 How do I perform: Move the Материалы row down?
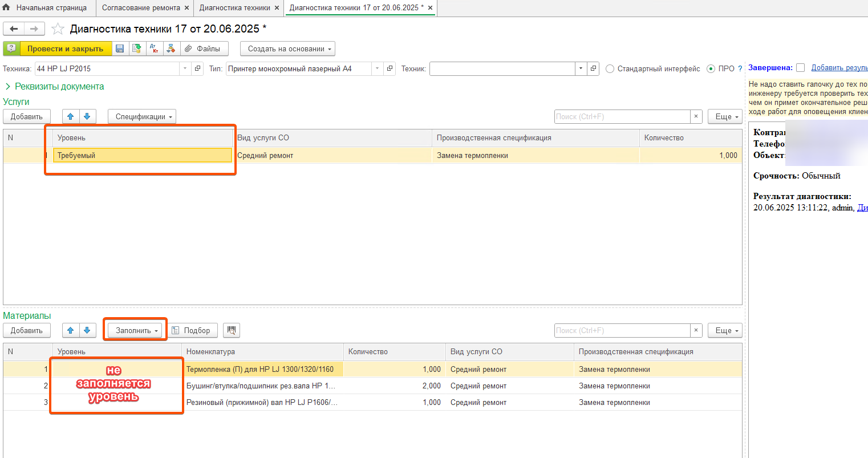(87, 331)
